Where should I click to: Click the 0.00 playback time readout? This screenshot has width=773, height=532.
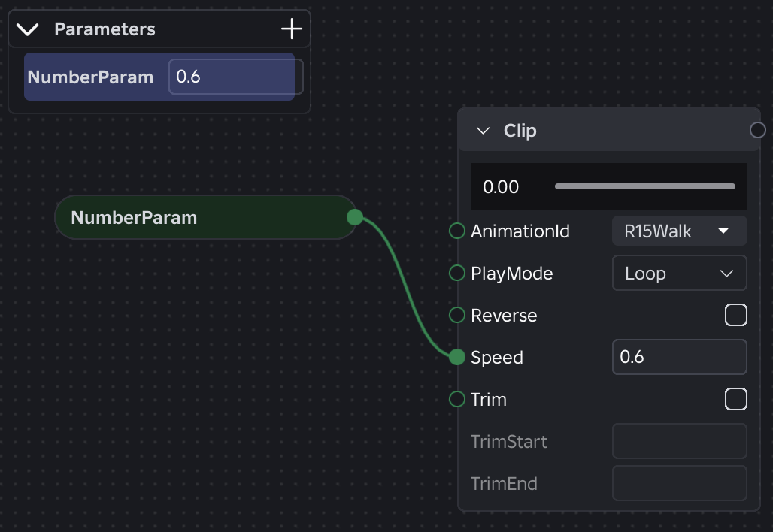tap(501, 186)
